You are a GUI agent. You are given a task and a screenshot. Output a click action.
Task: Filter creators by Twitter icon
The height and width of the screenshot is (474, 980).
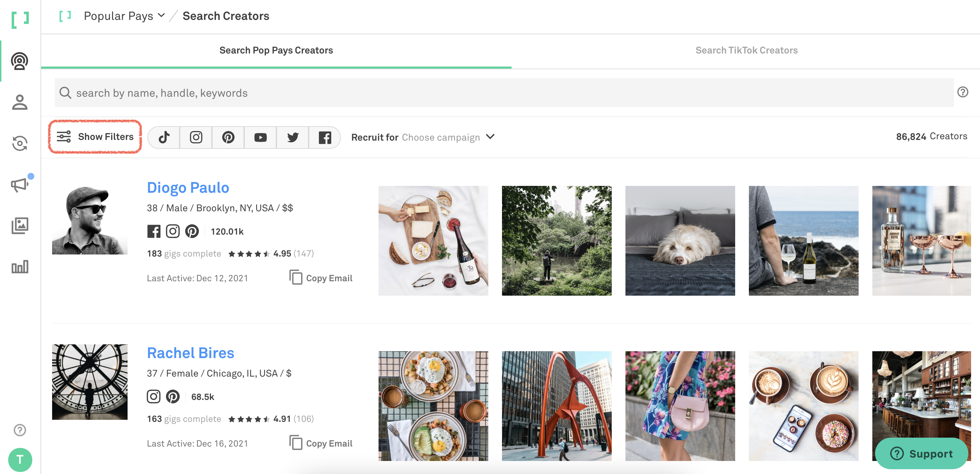(x=292, y=137)
